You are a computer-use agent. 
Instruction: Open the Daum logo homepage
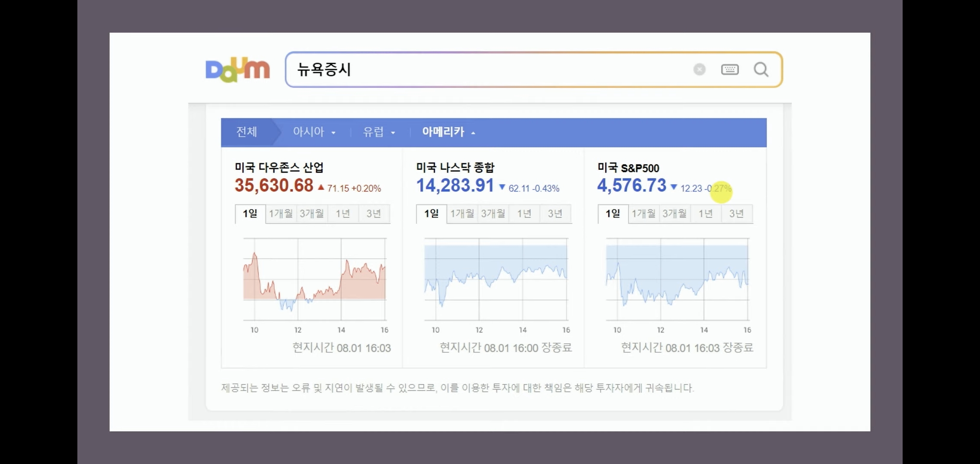click(x=238, y=69)
